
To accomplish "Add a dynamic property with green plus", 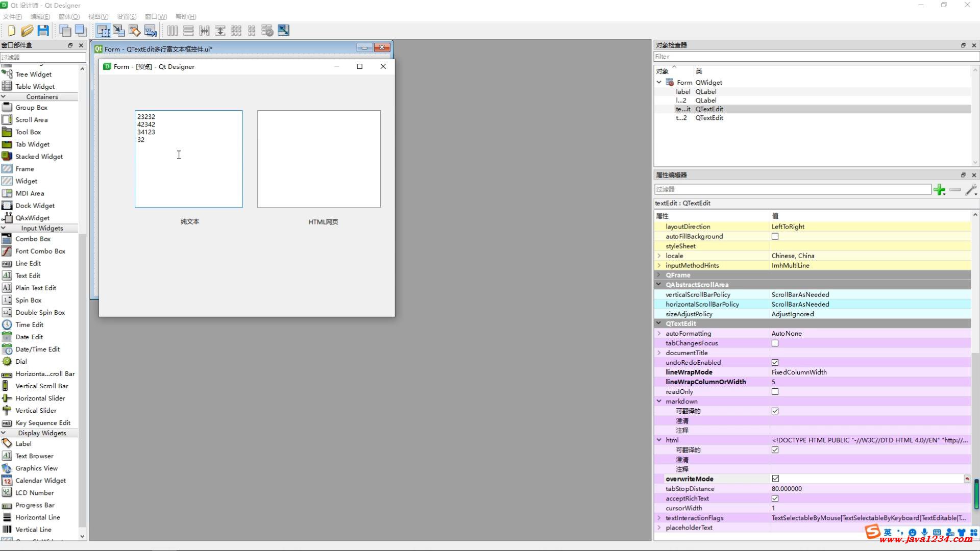I will [939, 190].
